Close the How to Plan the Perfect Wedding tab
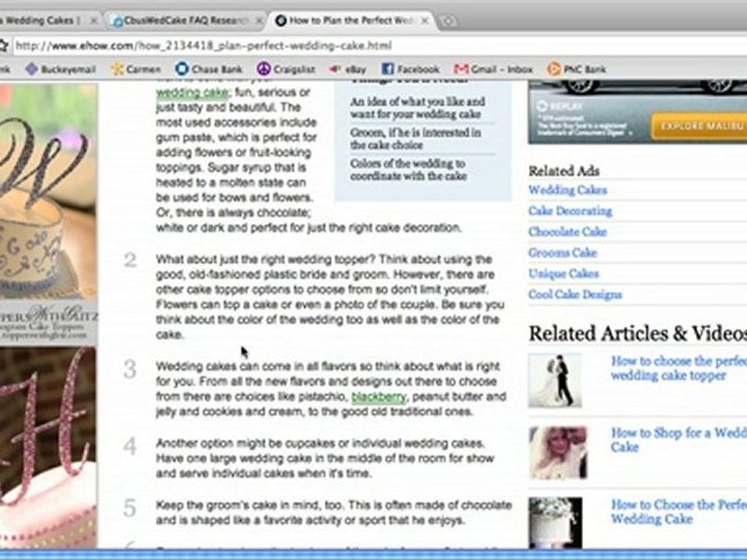 [x=425, y=20]
